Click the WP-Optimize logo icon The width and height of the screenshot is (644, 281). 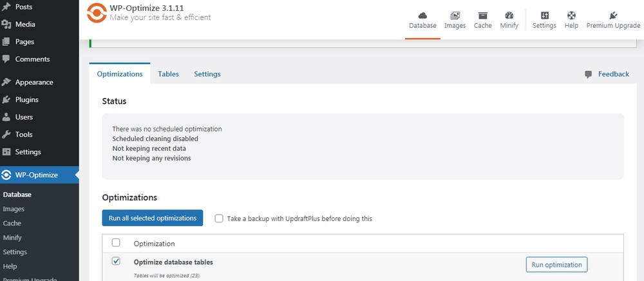(x=97, y=13)
